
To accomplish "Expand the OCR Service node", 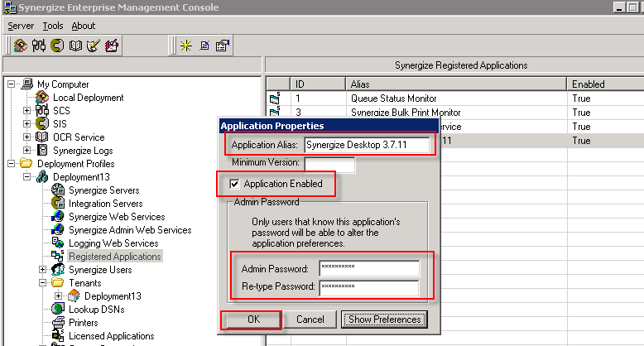I will 26,137.
